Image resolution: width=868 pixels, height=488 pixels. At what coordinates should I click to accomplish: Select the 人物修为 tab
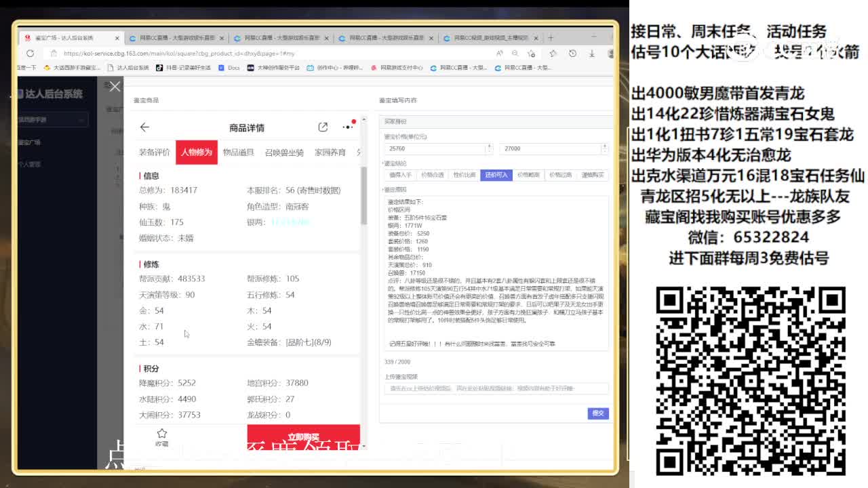pyautogui.click(x=197, y=152)
